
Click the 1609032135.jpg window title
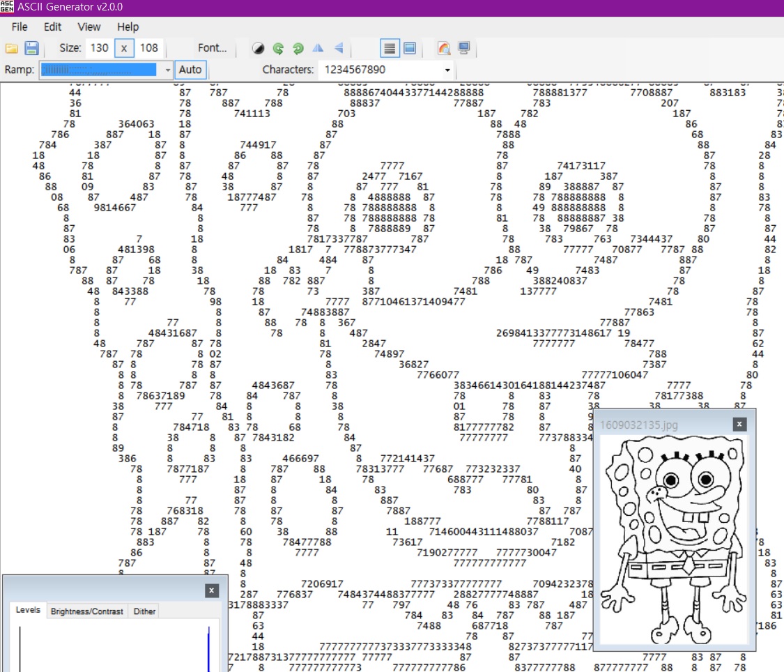pos(638,425)
